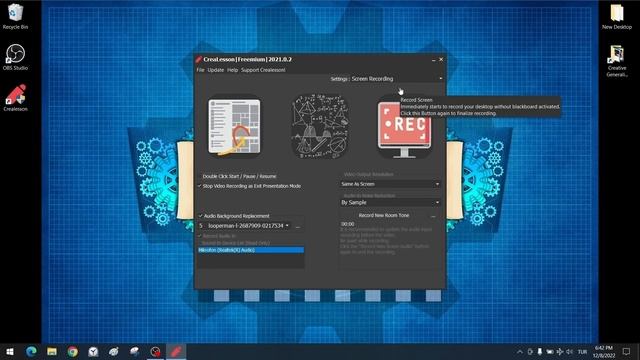Screen dimensions: 640x360
Task: Click the 00:00 room tone timer
Action: coord(347,224)
